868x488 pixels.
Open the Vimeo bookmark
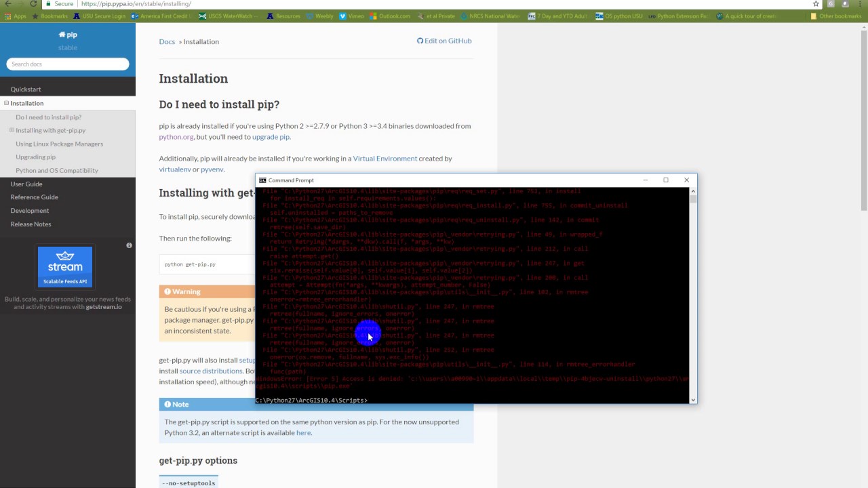(351, 16)
